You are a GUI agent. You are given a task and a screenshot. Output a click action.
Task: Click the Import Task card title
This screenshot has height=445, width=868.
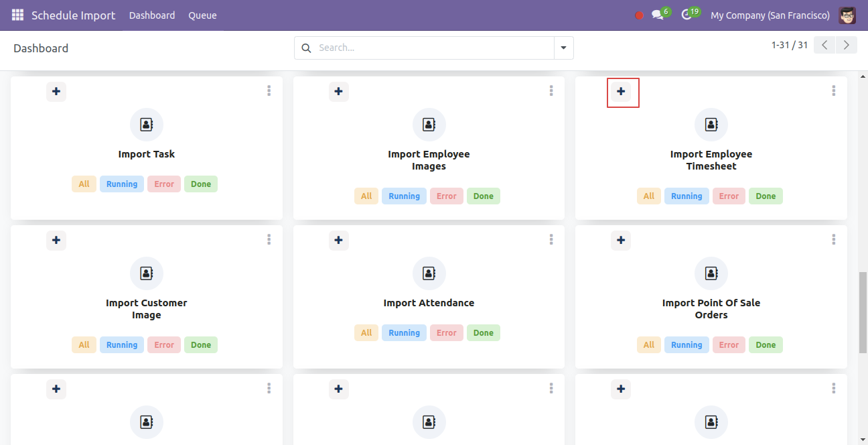147,154
